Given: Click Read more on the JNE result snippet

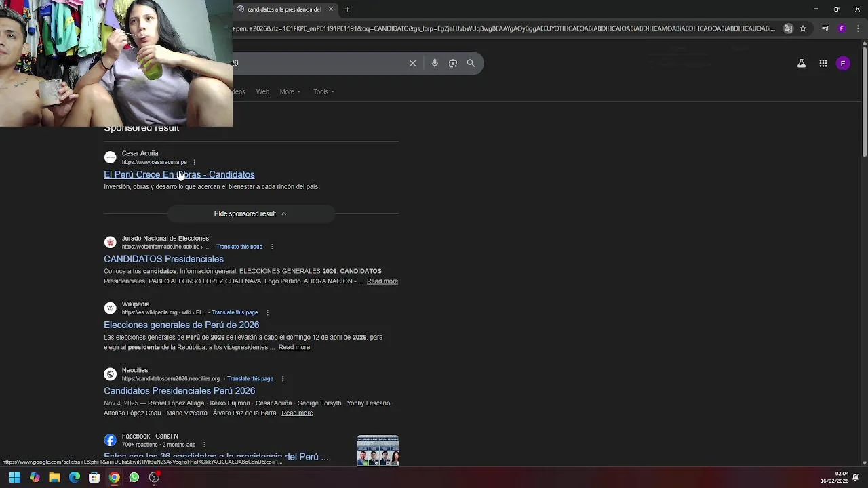Looking at the screenshot, I should 382,281.
